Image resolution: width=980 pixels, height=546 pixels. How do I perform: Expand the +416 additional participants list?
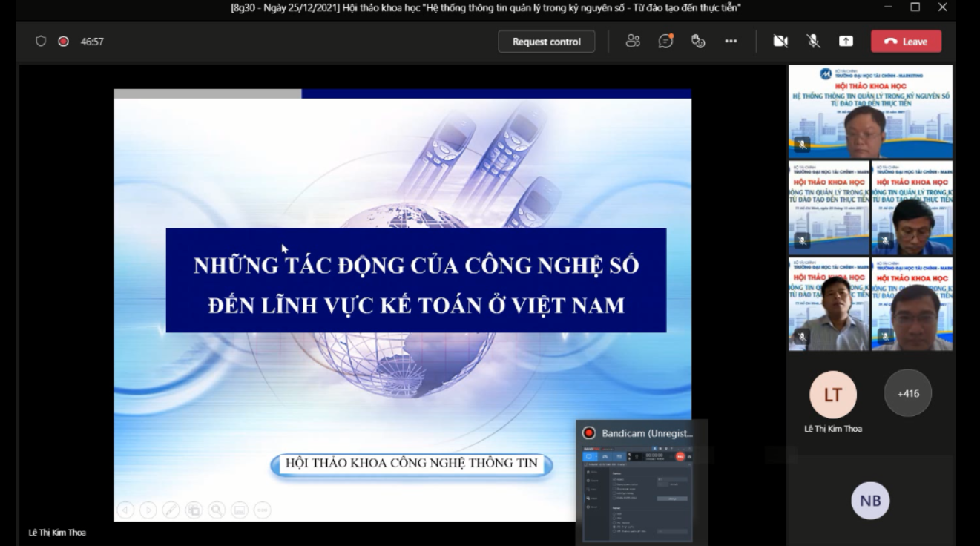[907, 393]
